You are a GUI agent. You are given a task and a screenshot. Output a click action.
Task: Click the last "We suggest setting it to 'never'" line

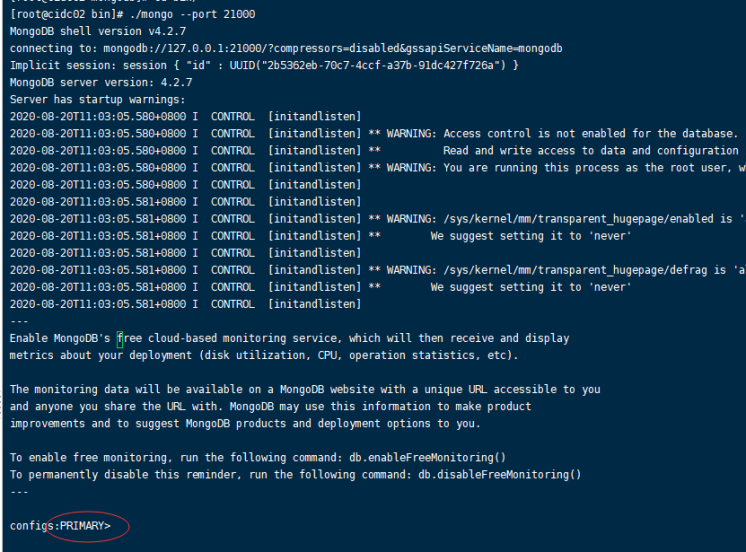click(x=530, y=287)
